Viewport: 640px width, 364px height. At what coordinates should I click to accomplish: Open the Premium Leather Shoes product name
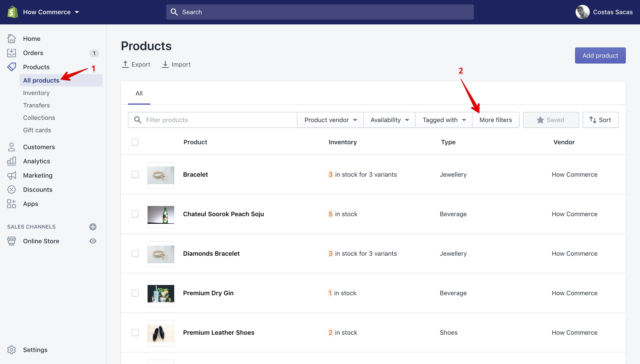tap(218, 332)
